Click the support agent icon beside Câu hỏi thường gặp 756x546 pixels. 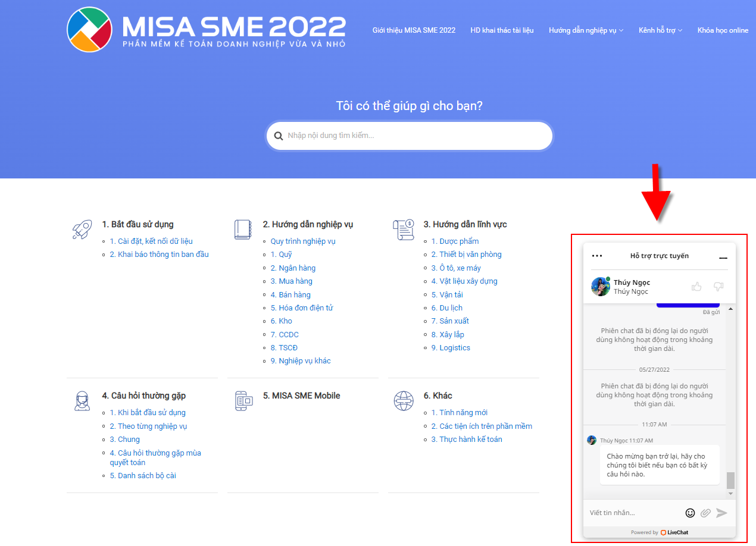point(82,401)
